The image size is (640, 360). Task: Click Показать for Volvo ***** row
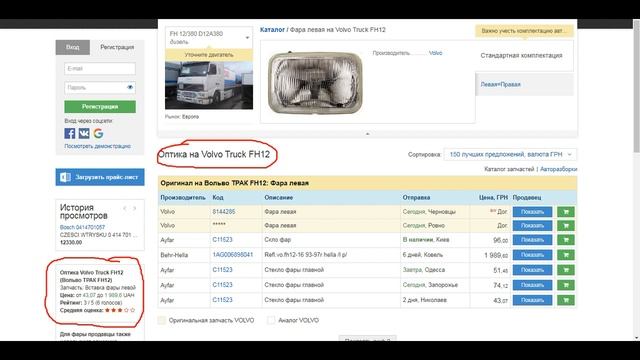(x=532, y=226)
